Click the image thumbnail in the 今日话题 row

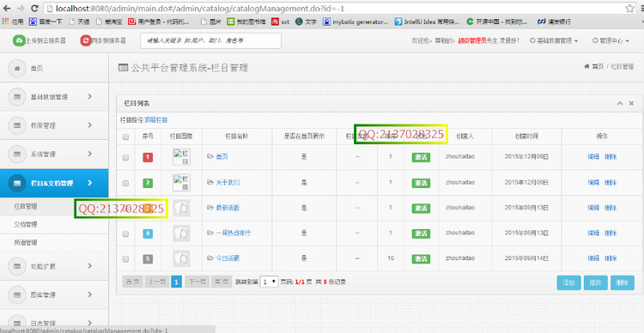click(x=181, y=258)
